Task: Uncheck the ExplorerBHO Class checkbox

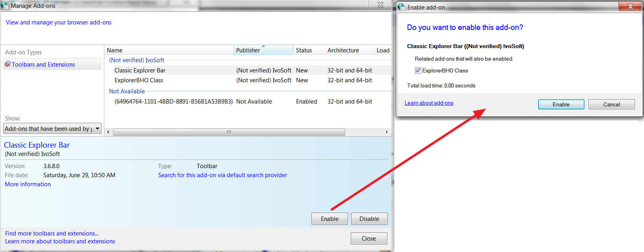Action: pos(418,70)
